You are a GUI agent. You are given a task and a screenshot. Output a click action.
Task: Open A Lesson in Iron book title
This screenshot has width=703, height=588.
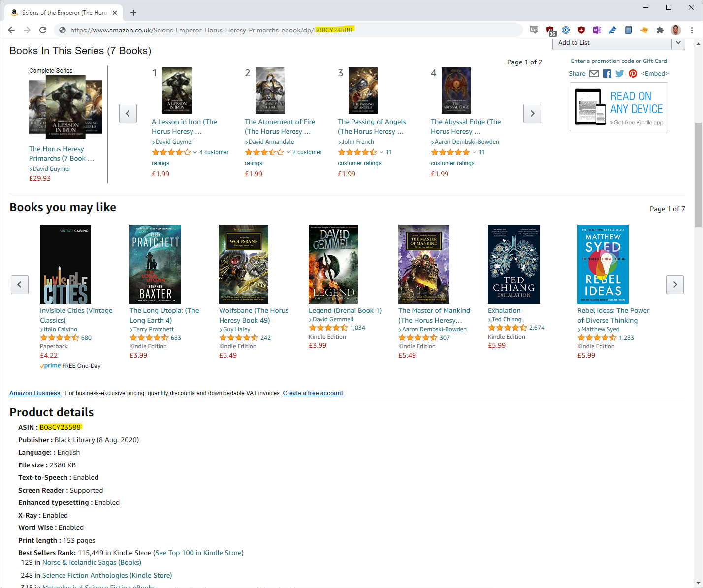coord(184,126)
